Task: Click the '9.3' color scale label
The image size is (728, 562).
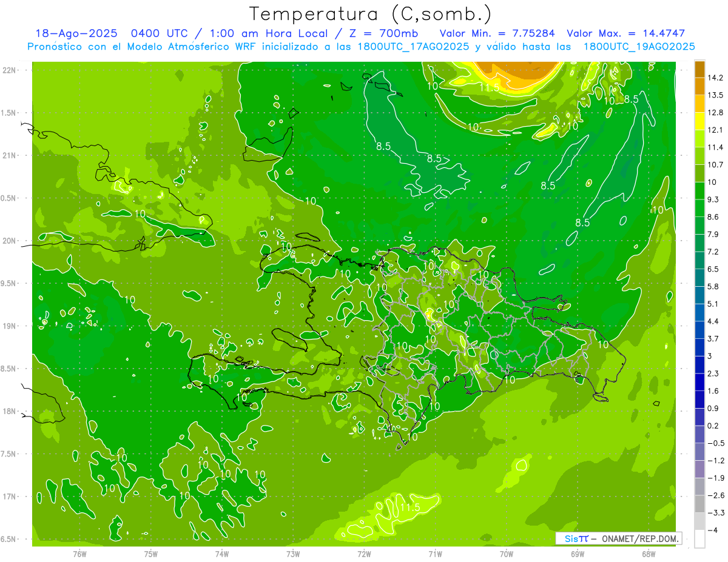Action: 713,199
